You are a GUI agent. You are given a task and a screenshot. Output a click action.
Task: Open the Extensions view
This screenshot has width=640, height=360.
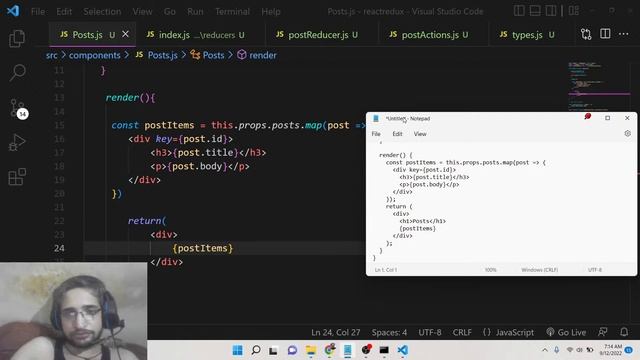point(17,177)
